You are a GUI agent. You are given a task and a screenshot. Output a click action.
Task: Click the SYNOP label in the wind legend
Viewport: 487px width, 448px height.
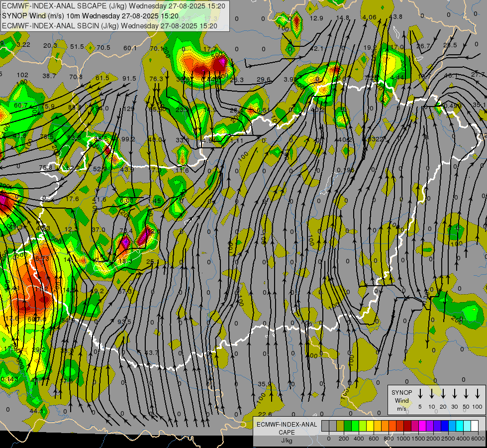point(401,393)
